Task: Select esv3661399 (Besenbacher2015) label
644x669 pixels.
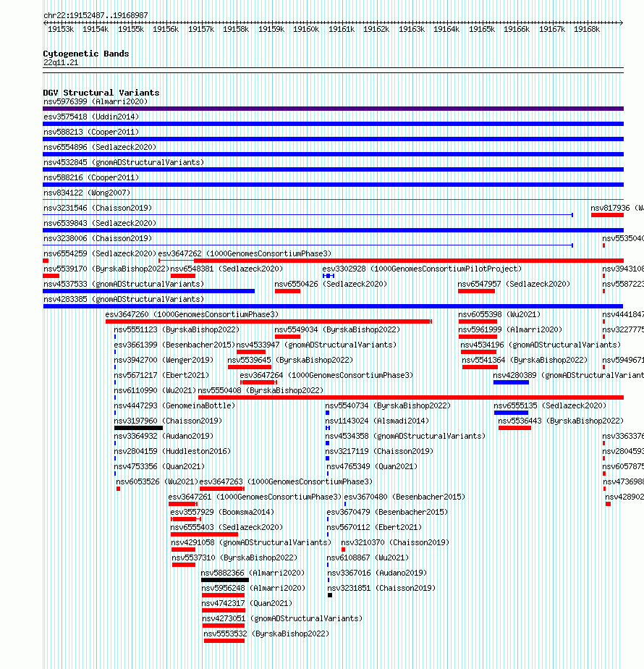Action: [x=174, y=345]
